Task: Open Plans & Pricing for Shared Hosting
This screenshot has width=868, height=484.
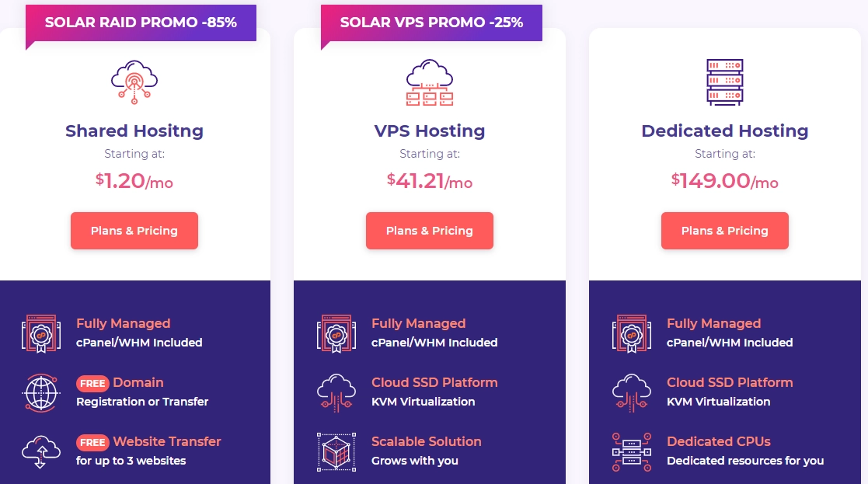Action: pyautogui.click(x=134, y=231)
